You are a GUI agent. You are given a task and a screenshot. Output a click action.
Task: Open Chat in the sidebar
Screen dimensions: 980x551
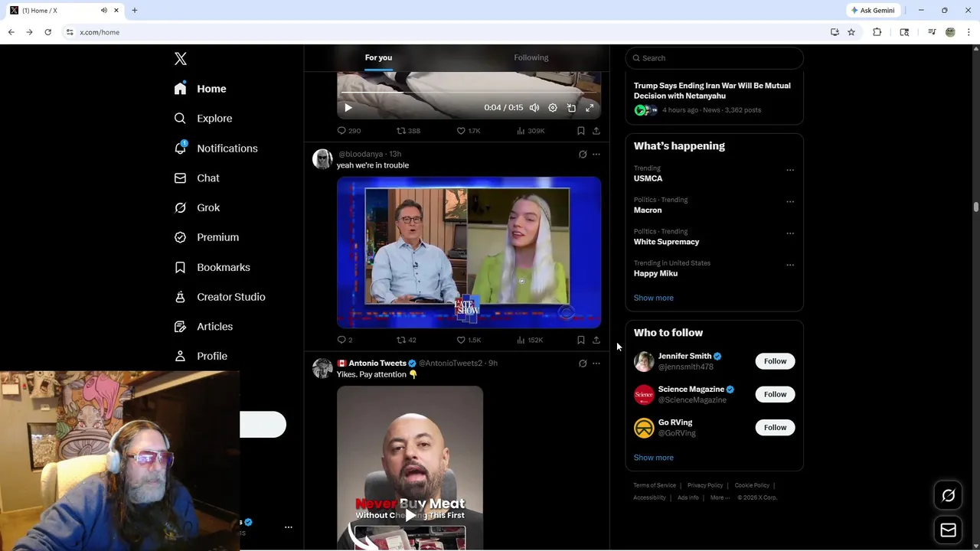pos(197,178)
